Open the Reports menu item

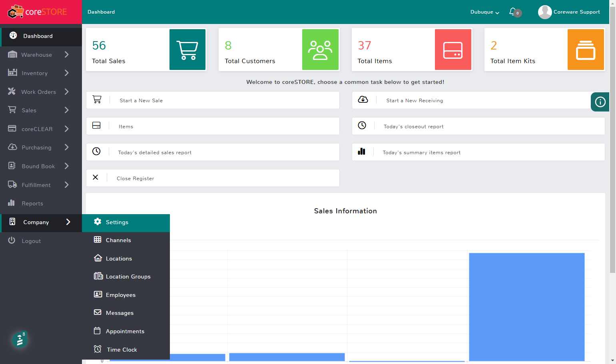click(x=41, y=203)
